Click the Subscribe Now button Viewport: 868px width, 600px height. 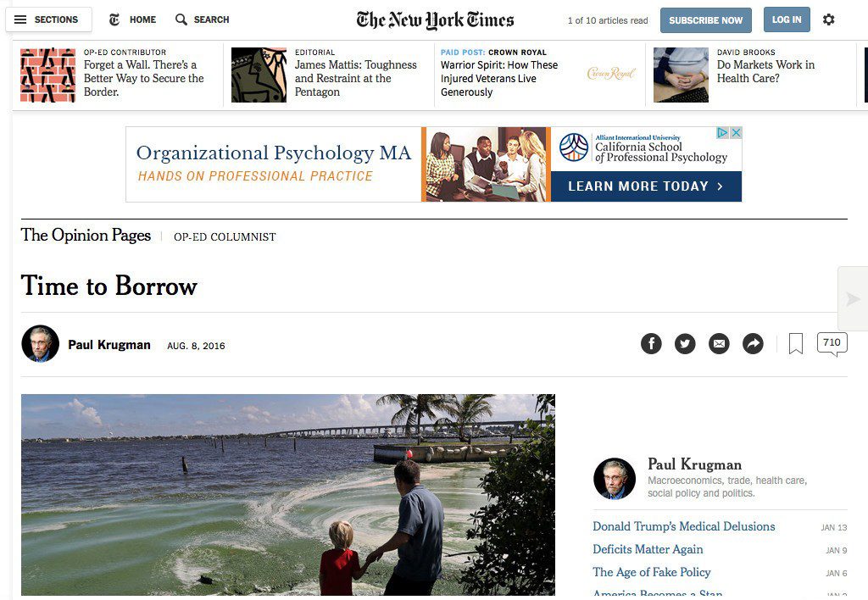point(706,20)
